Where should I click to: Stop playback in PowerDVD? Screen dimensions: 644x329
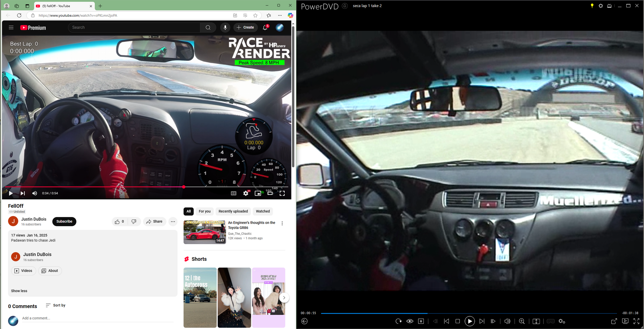pos(458,321)
